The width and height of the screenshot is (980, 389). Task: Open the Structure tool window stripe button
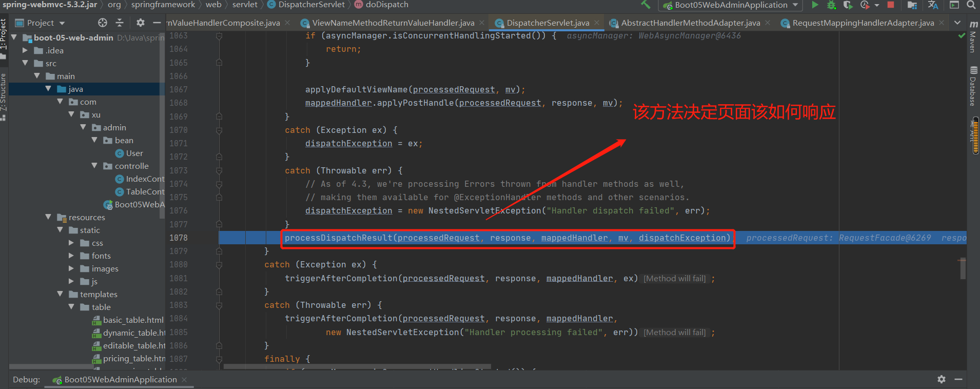coord(4,96)
